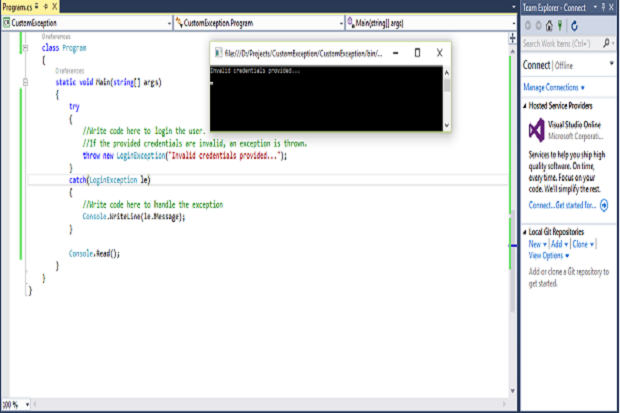This screenshot has height=413, width=620.
Task: Click the Team Explorer back navigation icon
Action: pyautogui.click(x=528, y=26)
